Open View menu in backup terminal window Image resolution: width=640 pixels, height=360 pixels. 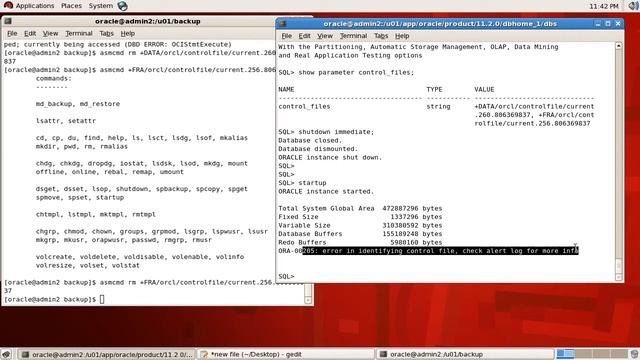click(x=50, y=33)
